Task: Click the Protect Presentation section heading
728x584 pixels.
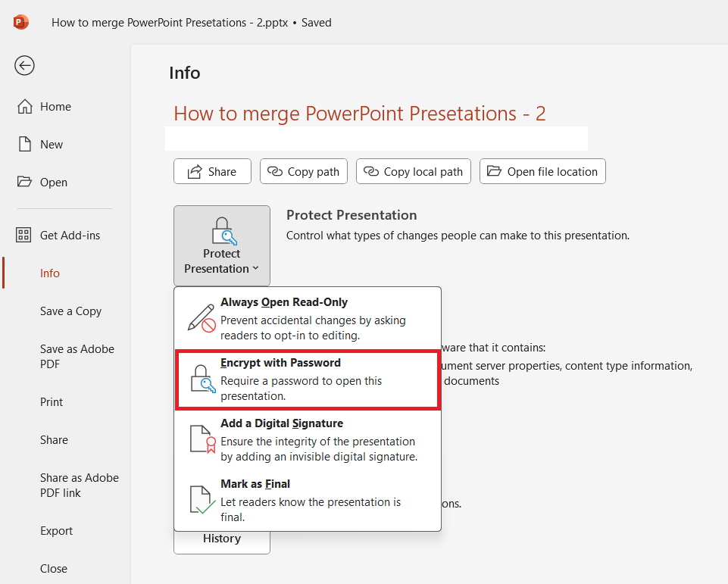Action: point(352,215)
